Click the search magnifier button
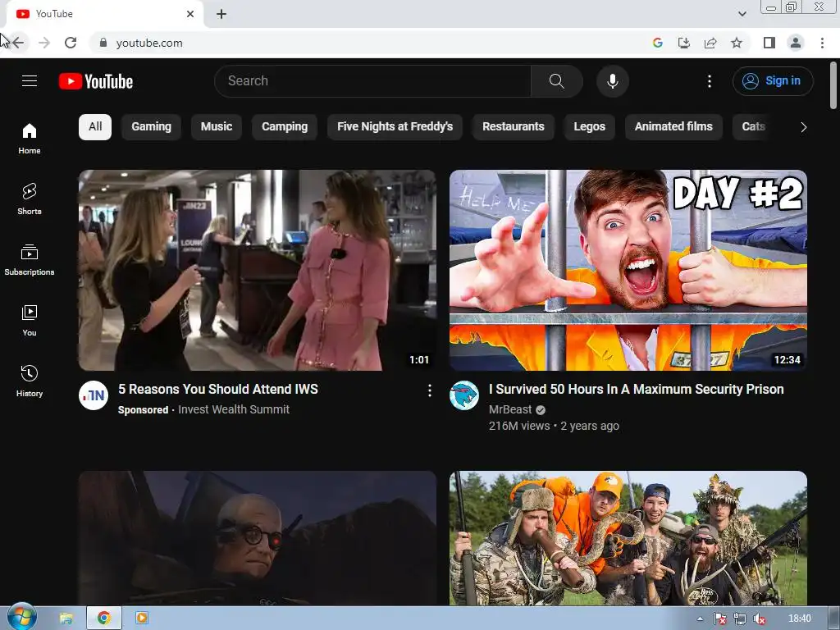The width and height of the screenshot is (840, 630). (557, 81)
